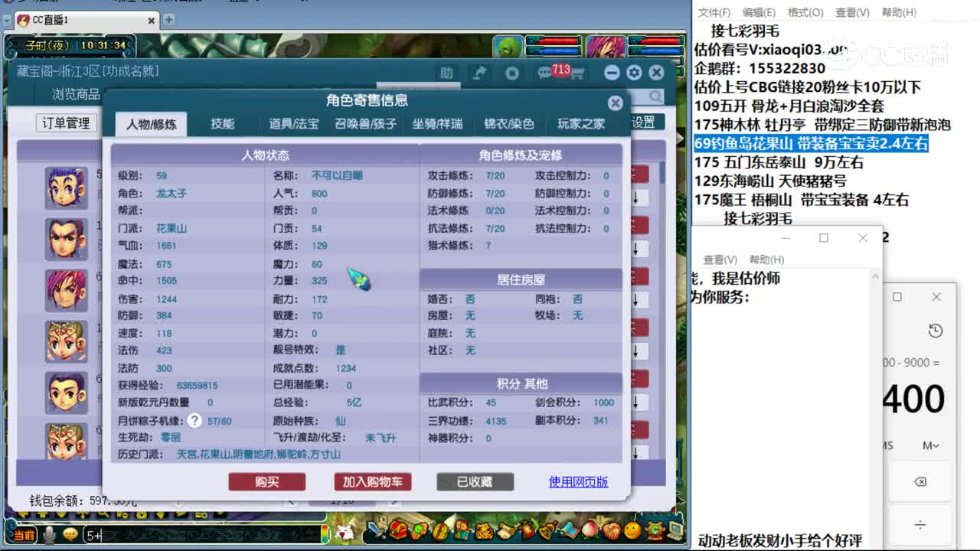Switch to 技能 tab
This screenshot has width=980, height=551.
(x=223, y=123)
